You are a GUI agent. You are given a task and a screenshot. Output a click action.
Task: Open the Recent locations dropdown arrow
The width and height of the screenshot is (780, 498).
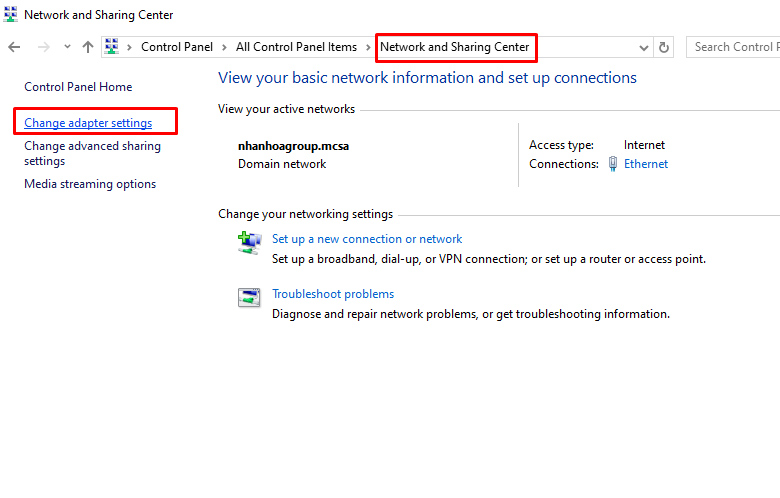[x=67, y=47]
